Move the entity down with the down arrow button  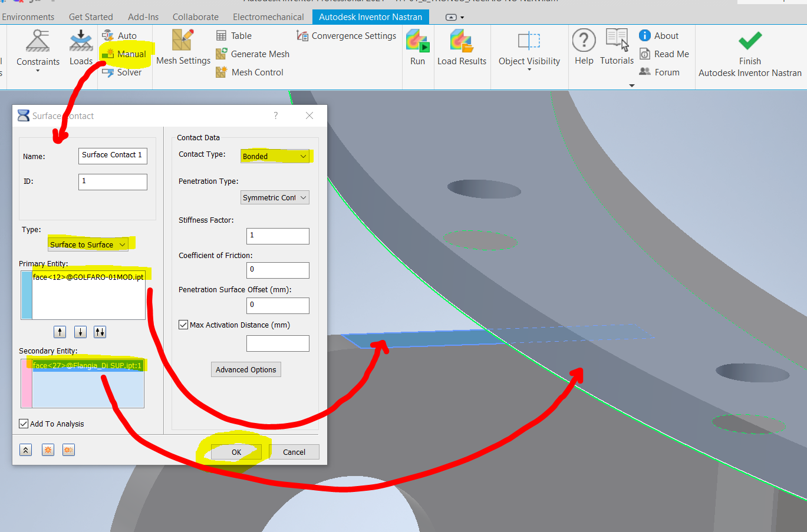click(80, 332)
